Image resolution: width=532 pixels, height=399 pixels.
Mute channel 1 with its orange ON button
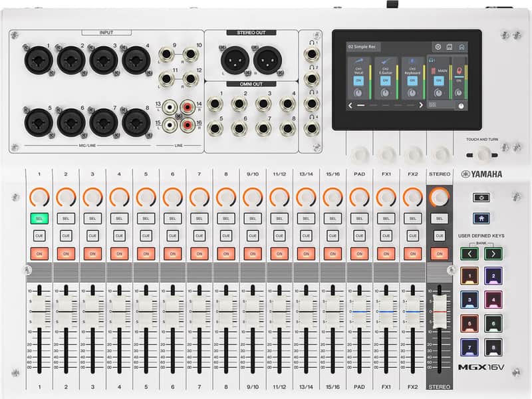coord(39,253)
